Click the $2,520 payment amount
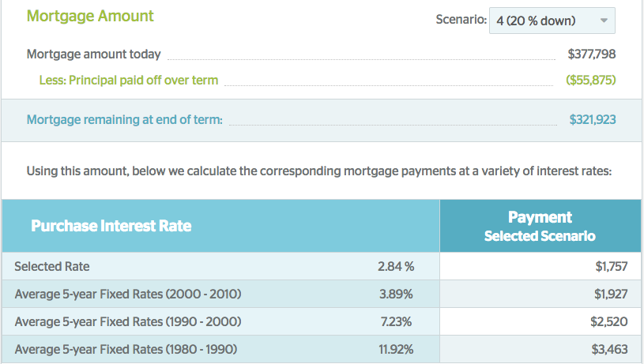 click(x=609, y=321)
